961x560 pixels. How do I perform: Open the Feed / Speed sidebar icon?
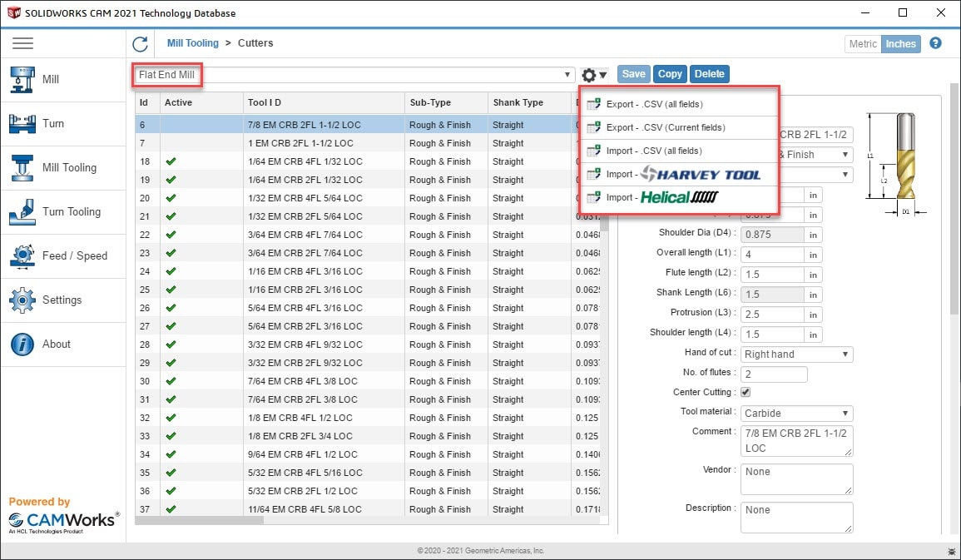pos(22,256)
